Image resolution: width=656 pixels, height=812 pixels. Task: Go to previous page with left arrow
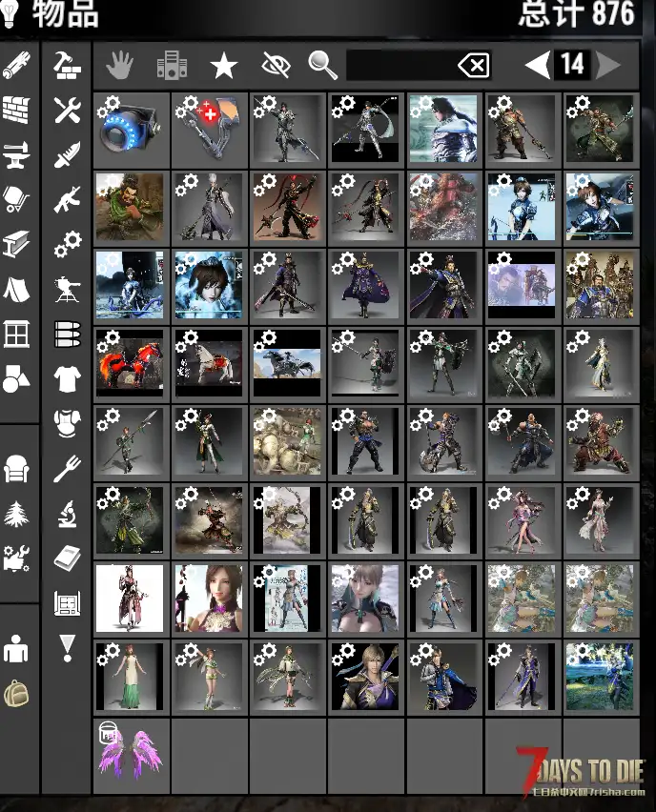point(538,65)
